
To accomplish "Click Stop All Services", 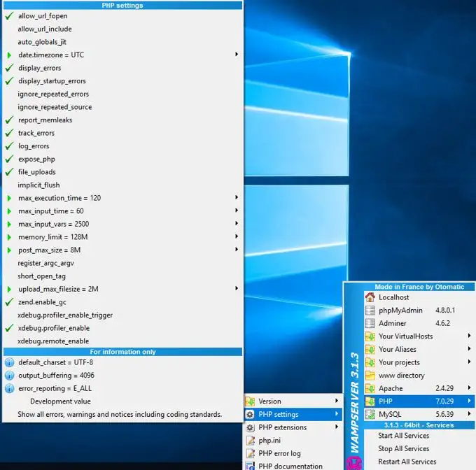I will click(403, 448).
